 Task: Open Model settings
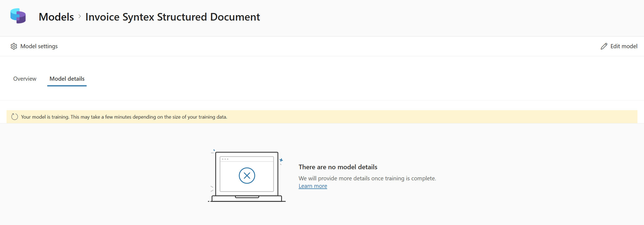pos(34,46)
